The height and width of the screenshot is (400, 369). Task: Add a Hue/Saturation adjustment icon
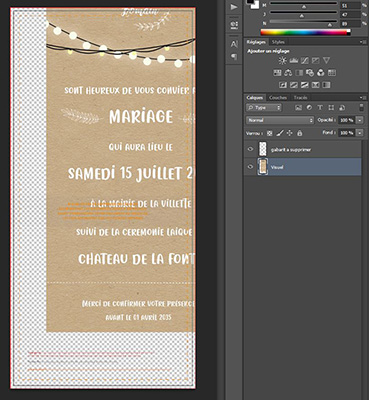point(277,73)
